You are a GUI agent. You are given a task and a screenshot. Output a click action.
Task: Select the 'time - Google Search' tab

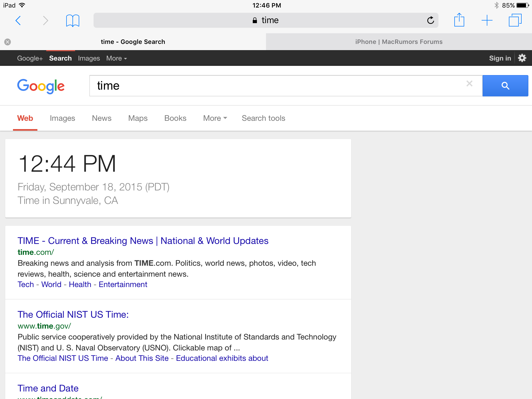coord(133,42)
